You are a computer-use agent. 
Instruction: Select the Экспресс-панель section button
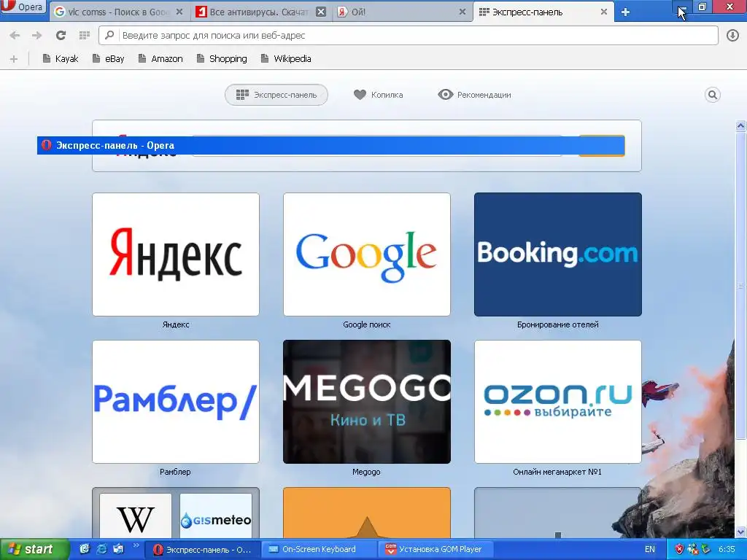coord(276,95)
